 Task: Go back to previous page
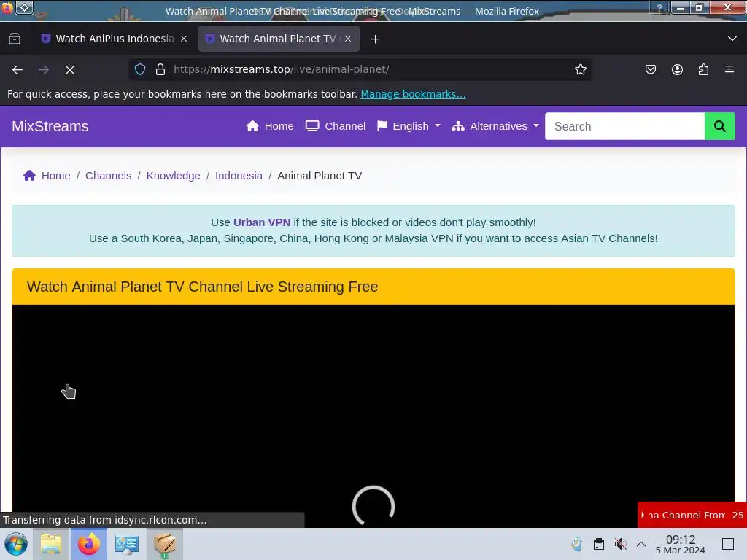18,69
